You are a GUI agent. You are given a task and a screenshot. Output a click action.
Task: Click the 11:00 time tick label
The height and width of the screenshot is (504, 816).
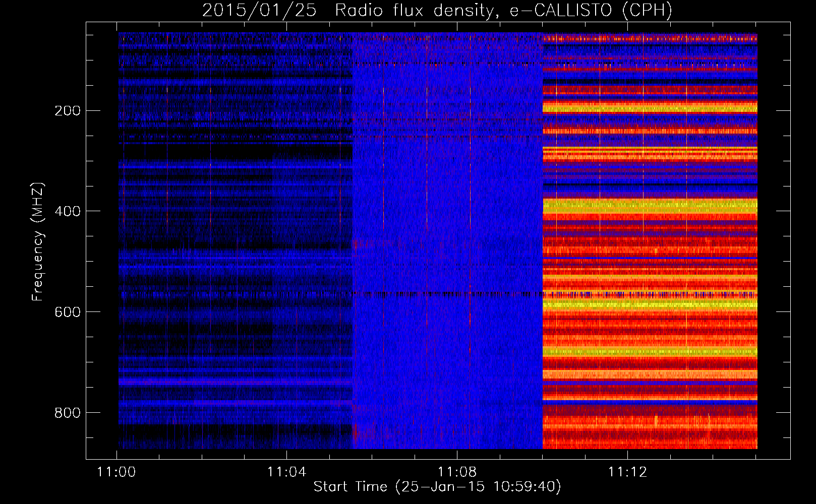click(x=116, y=472)
